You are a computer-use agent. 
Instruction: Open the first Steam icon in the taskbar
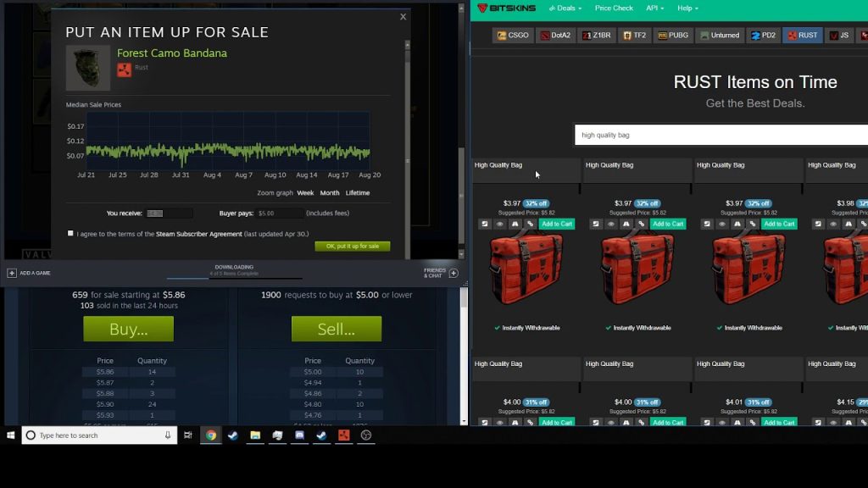(233, 435)
